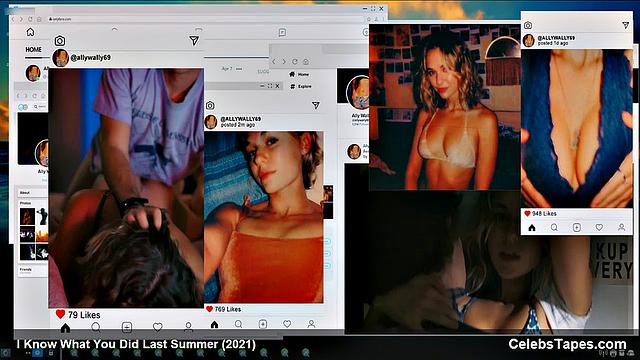Click the address bar in the back browser window
Image resolution: width=640 pixels, height=360 pixels.
[x=204, y=19]
